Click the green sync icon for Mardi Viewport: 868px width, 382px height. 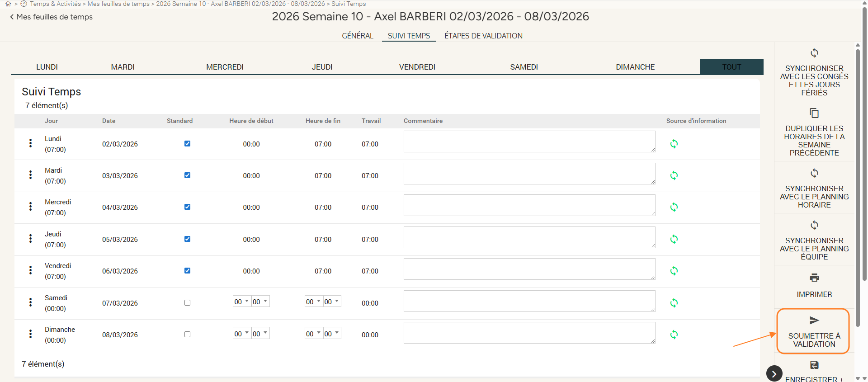click(x=674, y=175)
